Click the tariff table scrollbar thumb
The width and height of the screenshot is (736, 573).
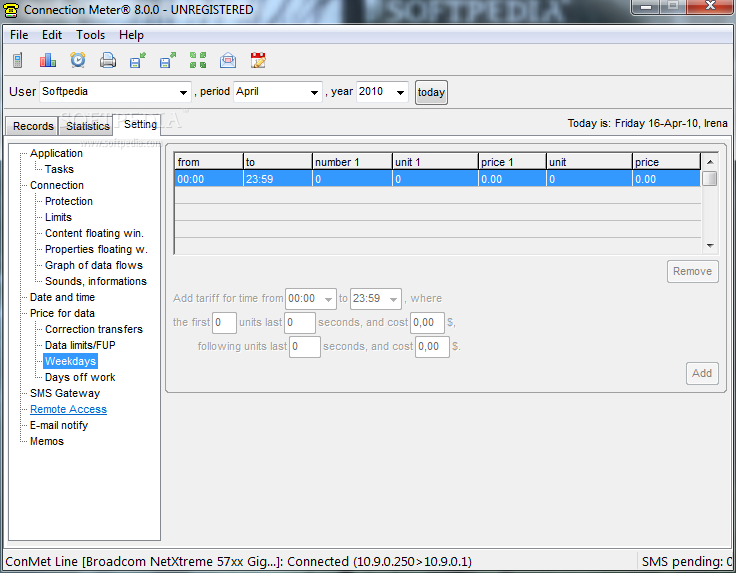(x=710, y=179)
